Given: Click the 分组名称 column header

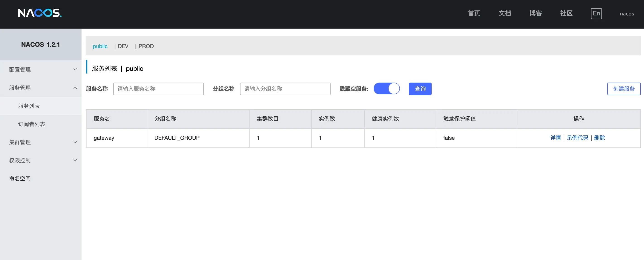Looking at the screenshot, I should pyautogui.click(x=198, y=119).
